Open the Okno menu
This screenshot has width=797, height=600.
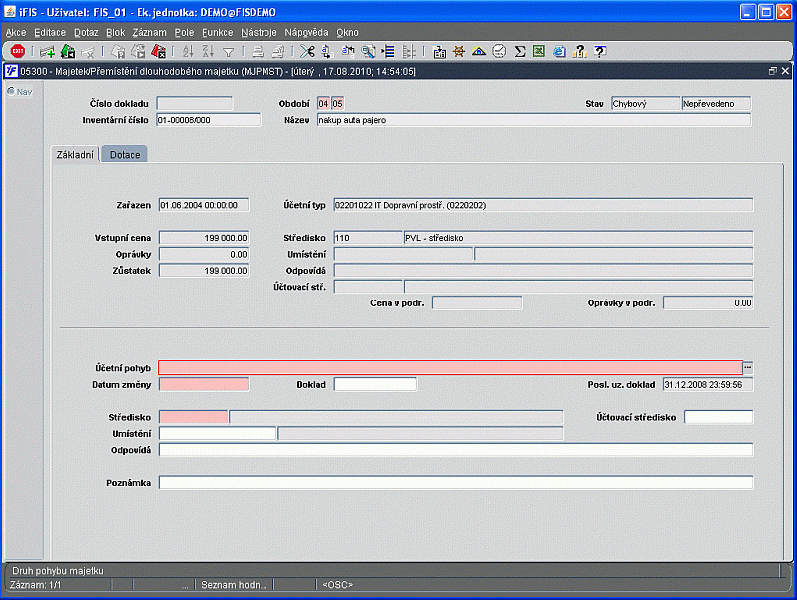coord(347,33)
